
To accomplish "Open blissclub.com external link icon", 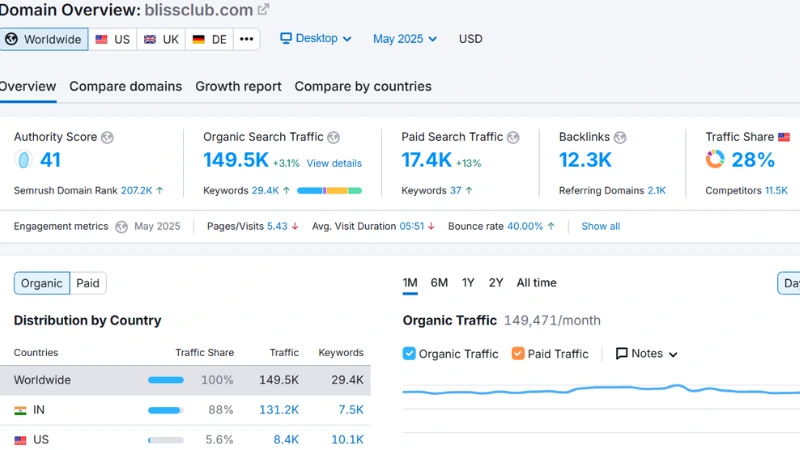I will point(263,9).
